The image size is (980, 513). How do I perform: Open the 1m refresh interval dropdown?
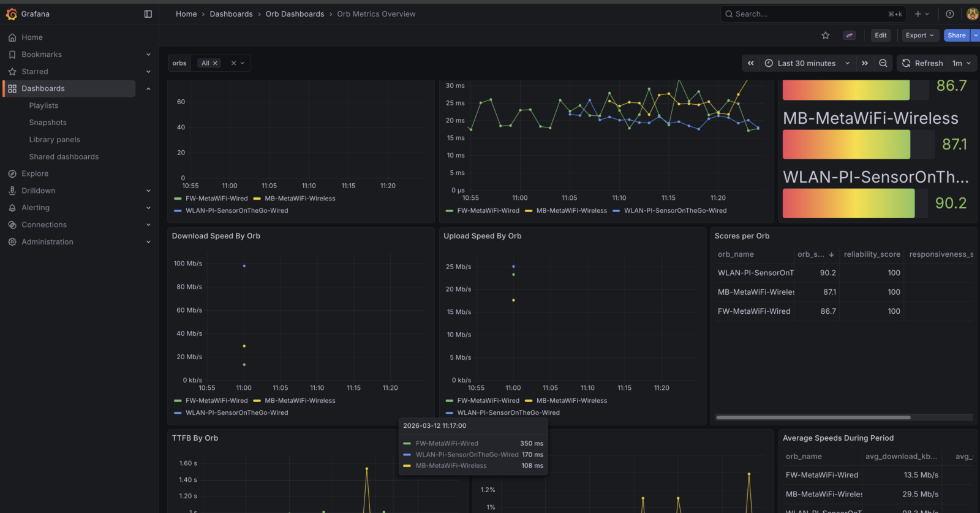(x=962, y=63)
